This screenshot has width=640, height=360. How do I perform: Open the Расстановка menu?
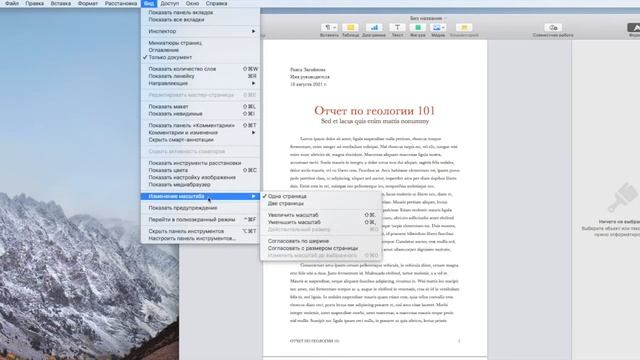pos(121,3)
